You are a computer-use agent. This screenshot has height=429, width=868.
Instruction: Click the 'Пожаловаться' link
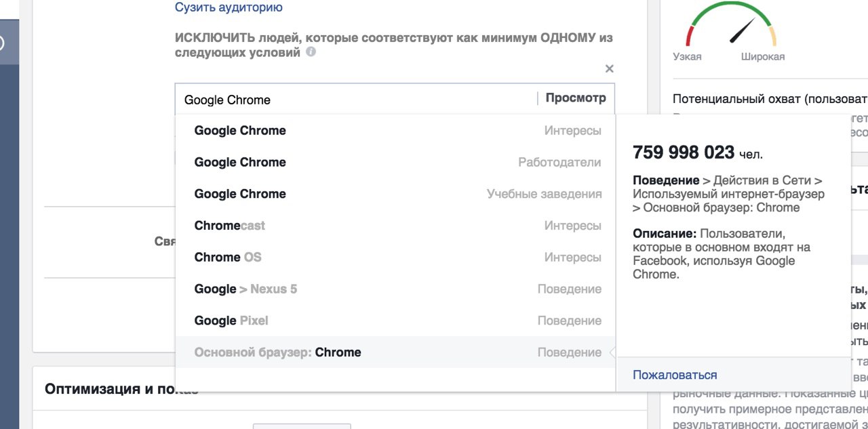(675, 375)
